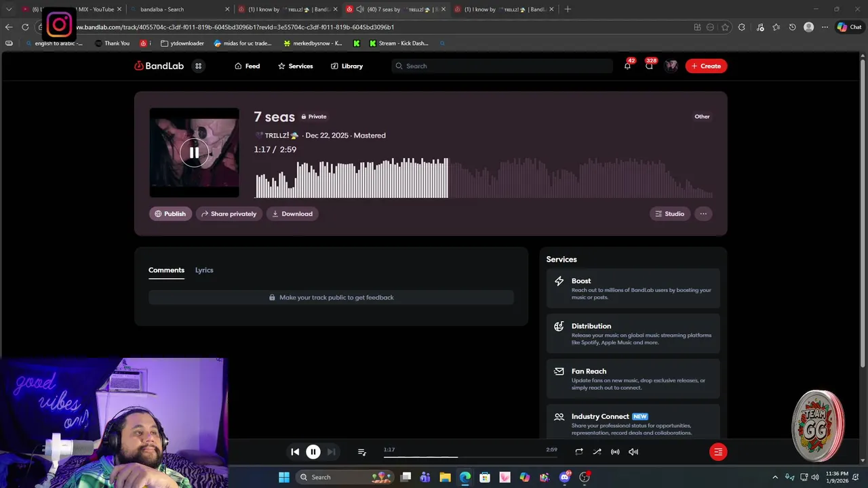Open the Services menu

295,66
